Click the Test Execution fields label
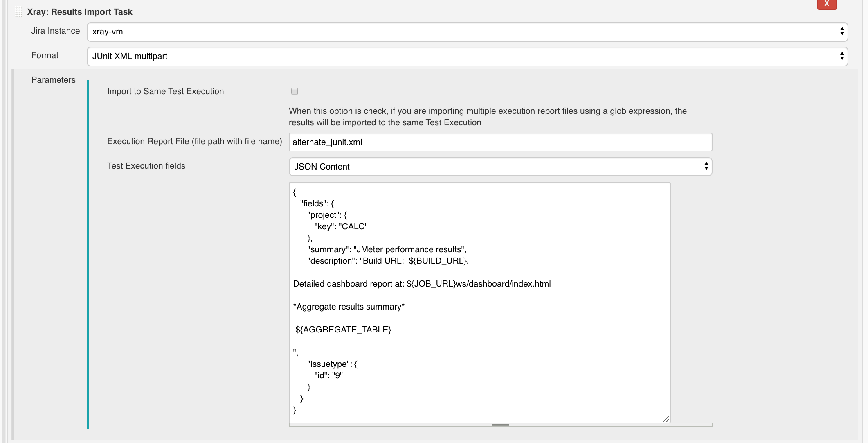The image size is (868, 443). [x=146, y=166]
